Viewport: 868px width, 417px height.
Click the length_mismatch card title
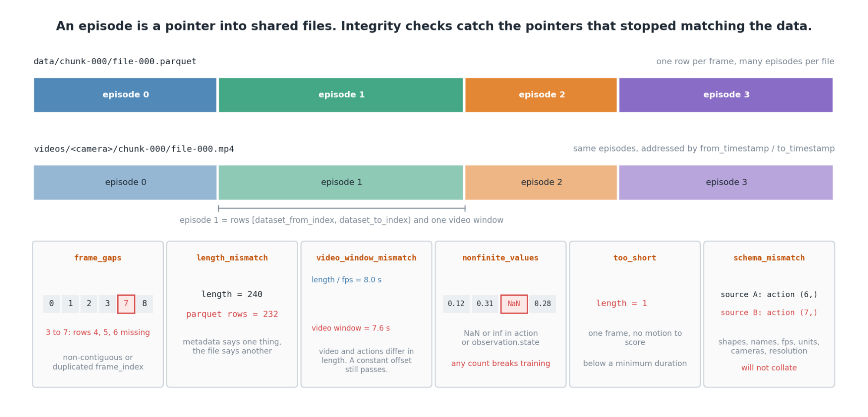coord(232,258)
